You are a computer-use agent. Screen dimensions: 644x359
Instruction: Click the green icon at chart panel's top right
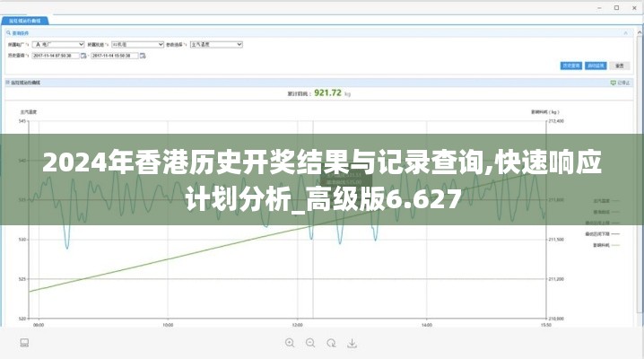[x=614, y=82]
